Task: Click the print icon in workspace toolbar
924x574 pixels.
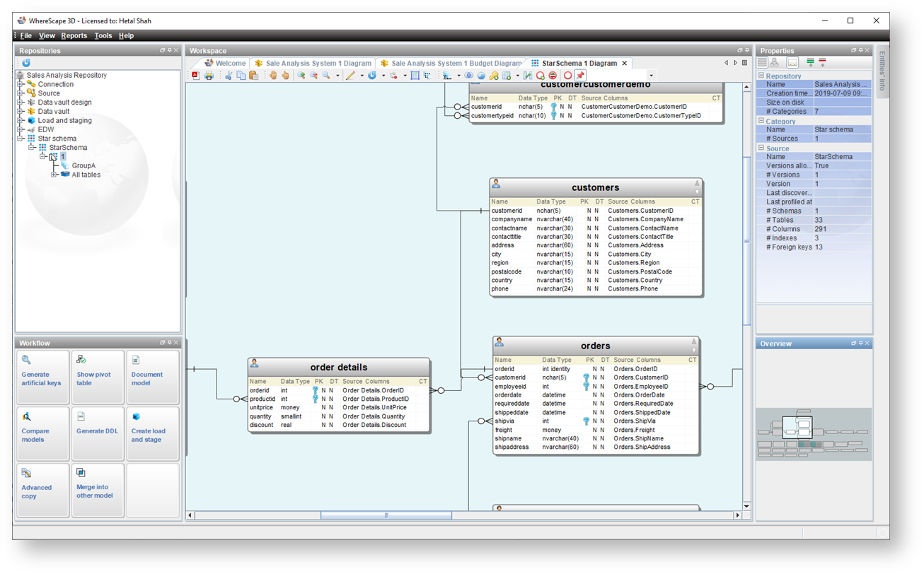Action: point(209,76)
